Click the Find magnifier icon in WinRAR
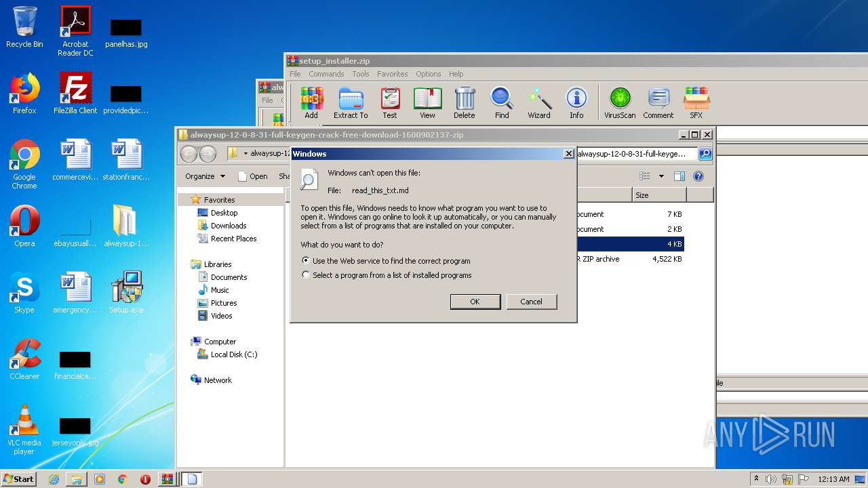Image resolution: width=868 pixels, height=488 pixels. click(x=502, y=103)
